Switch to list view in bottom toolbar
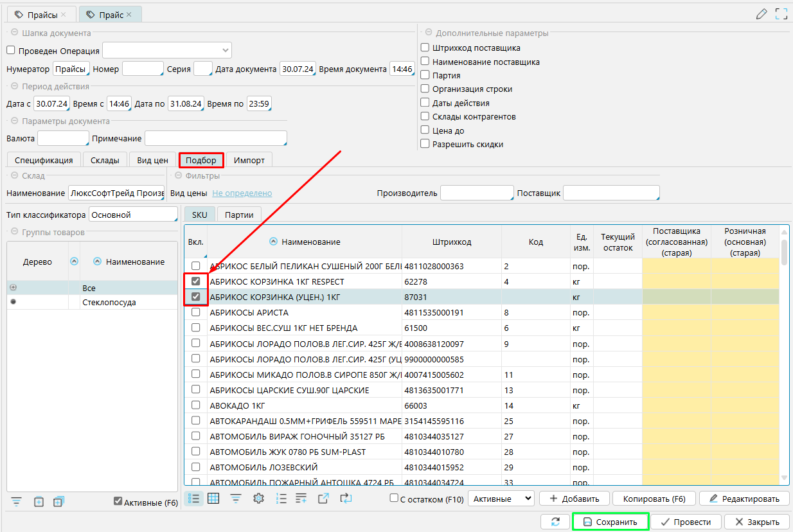 (195, 498)
